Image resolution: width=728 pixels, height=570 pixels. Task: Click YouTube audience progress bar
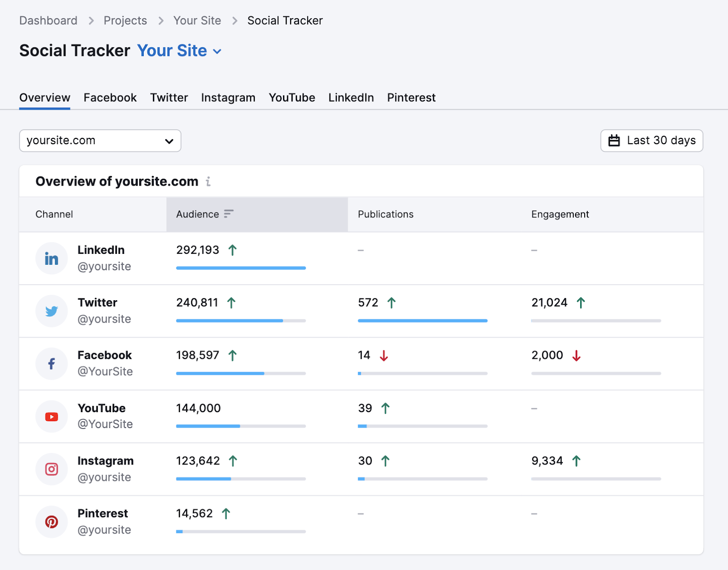click(x=241, y=426)
